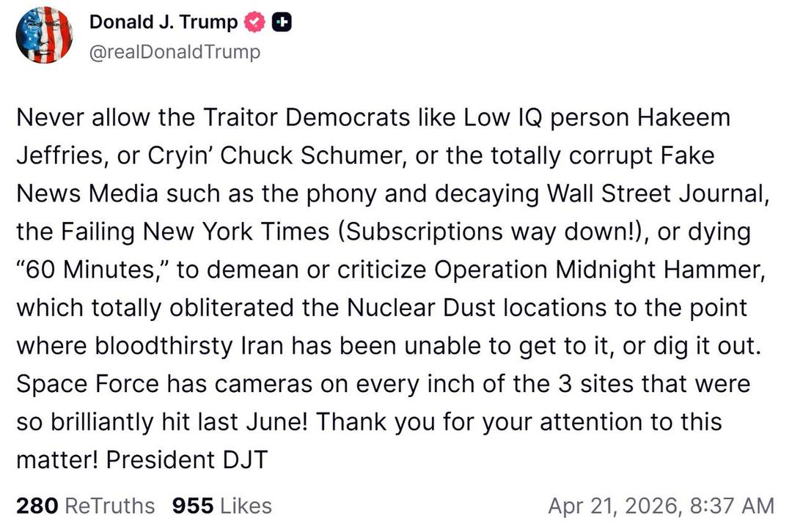Open the Apr 21, 2026 timestamp
The height and width of the screenshot is (532, 792).
(661, 506)
